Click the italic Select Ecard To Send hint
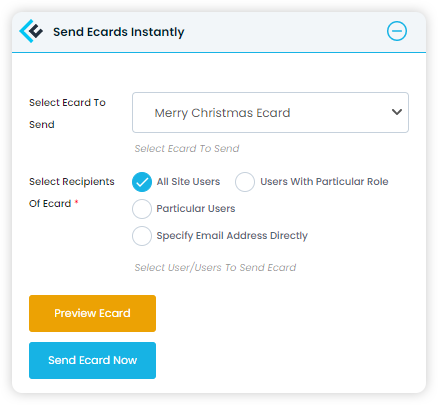The height and width of the screenshot is (405, 438). pyautogui.click(x=187, y=148)
